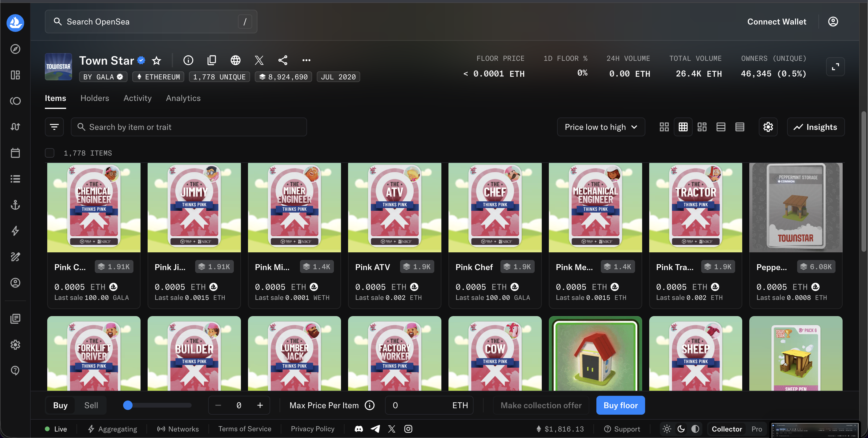Select the mosaic grid view
The image size is (868, 438).
click(702, 127)
